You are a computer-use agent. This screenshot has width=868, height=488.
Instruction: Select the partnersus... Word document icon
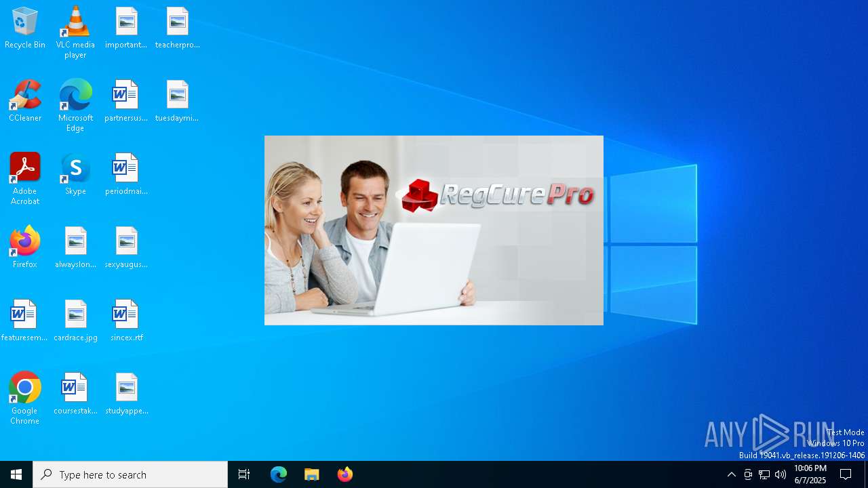point(126,102)
